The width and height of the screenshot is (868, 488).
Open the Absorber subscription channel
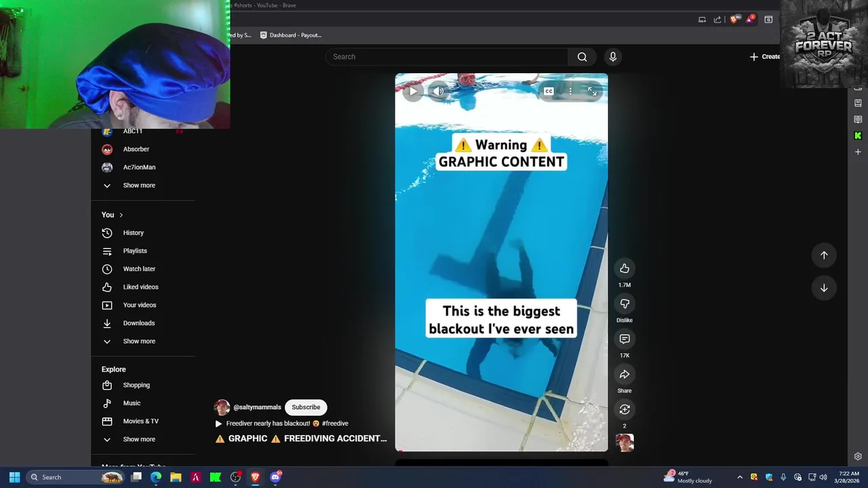point(143,149)
